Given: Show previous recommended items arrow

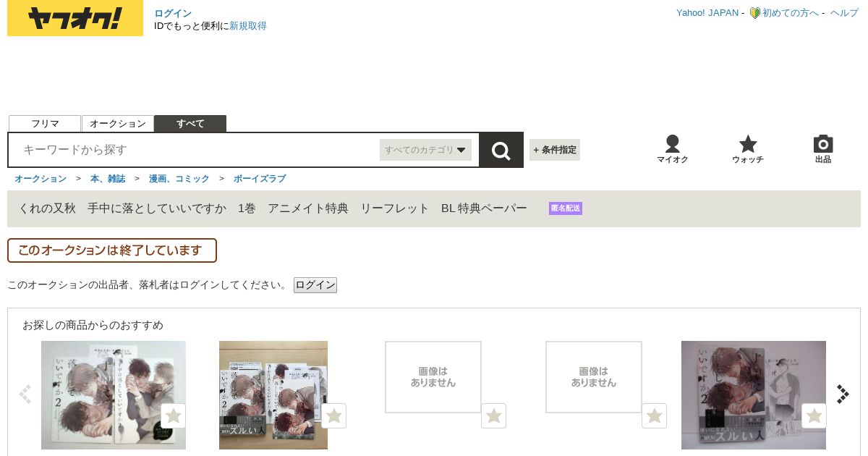Looking at the screenshot, I should (x=25, y=394).
